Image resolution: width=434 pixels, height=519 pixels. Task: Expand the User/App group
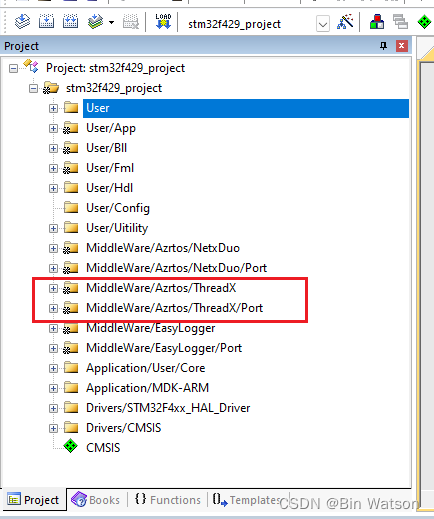pyautogui.click(x=53, y=128)
